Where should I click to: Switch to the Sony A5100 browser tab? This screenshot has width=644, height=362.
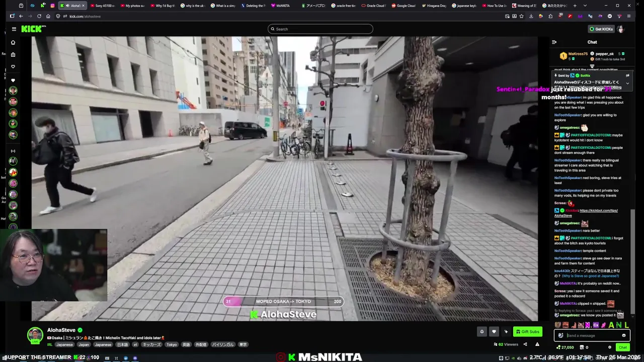pos(102,6)
